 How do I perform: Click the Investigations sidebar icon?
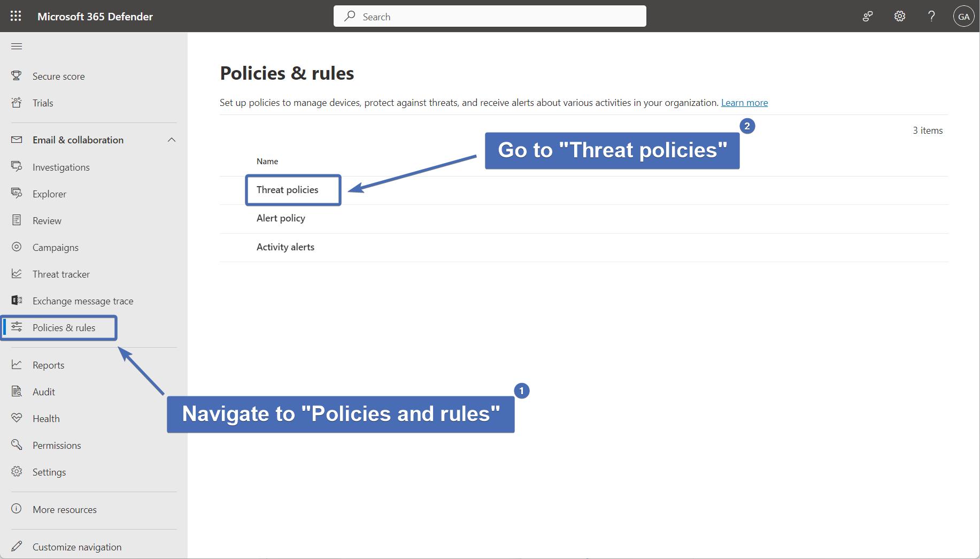[17, 166]
